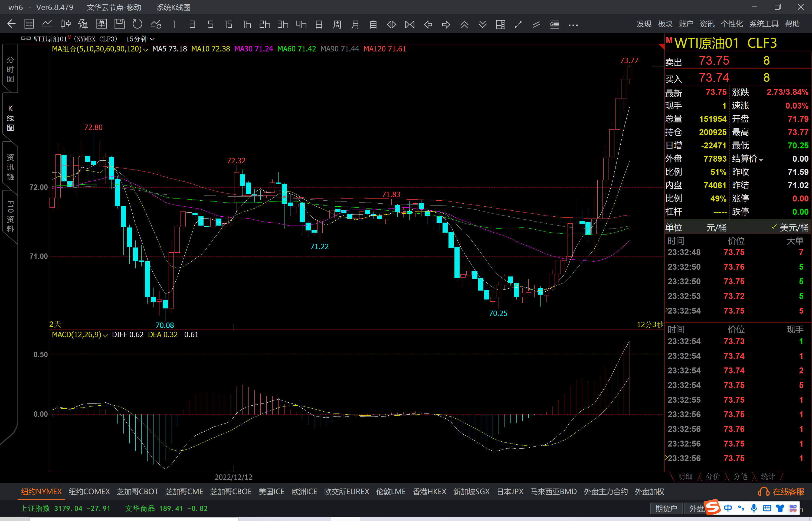Open the 系统工具 menu
The width and height of the screenshot is (812, 521).
click(764, 24)
